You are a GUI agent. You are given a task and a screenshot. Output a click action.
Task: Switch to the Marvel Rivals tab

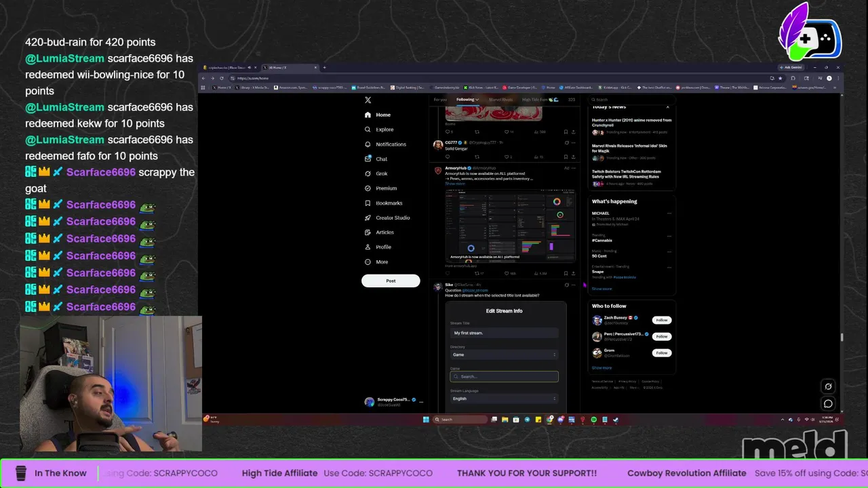click(x=501, y=100)
